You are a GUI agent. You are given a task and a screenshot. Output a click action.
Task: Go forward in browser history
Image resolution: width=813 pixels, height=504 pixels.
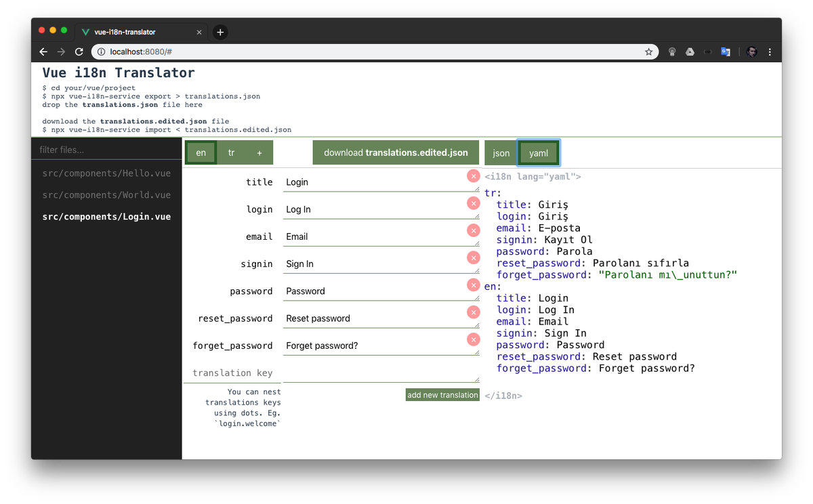point(61,51)
